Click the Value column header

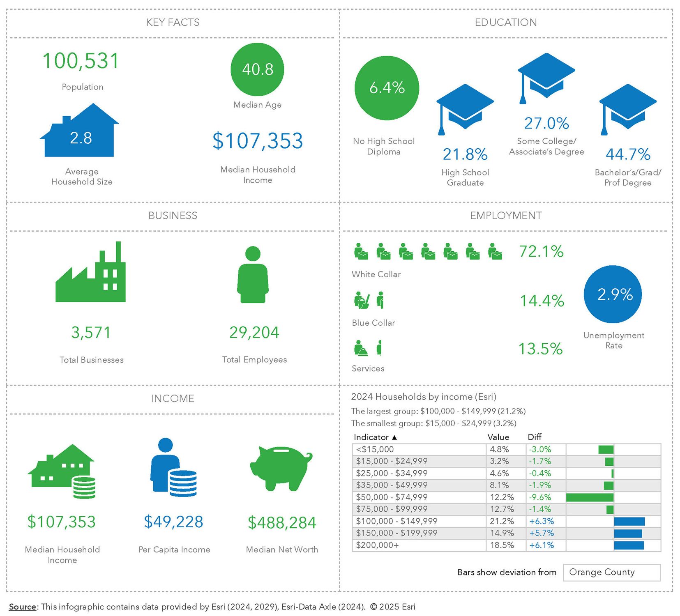498,437
